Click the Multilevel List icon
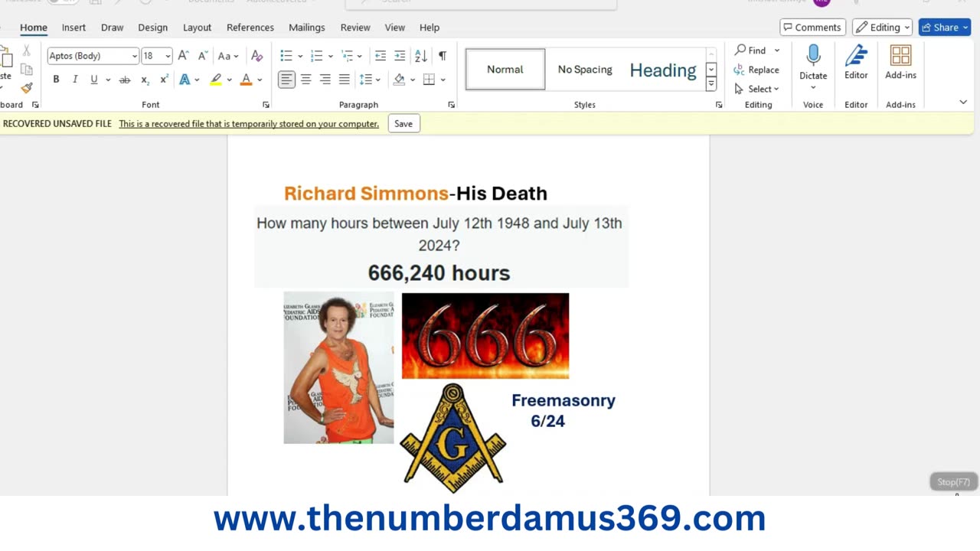This screenshot has width=980, height=551. tap(347, 56)
